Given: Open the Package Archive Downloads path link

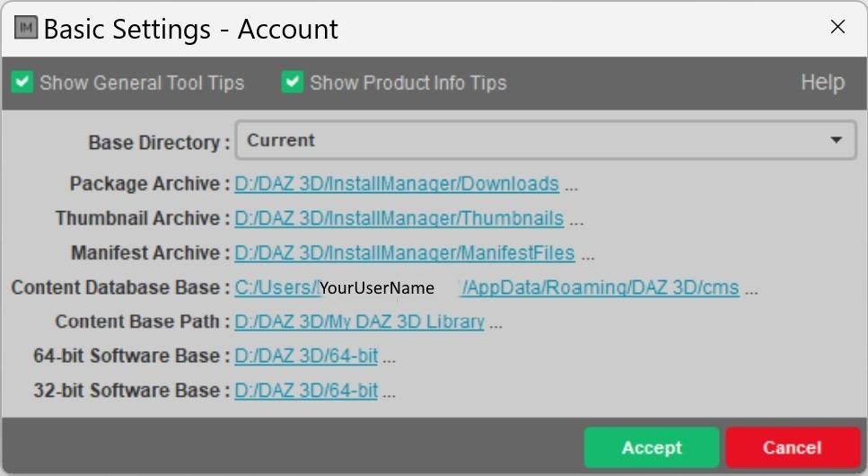Looking at the screenshot, I should (x=397, y=184).
